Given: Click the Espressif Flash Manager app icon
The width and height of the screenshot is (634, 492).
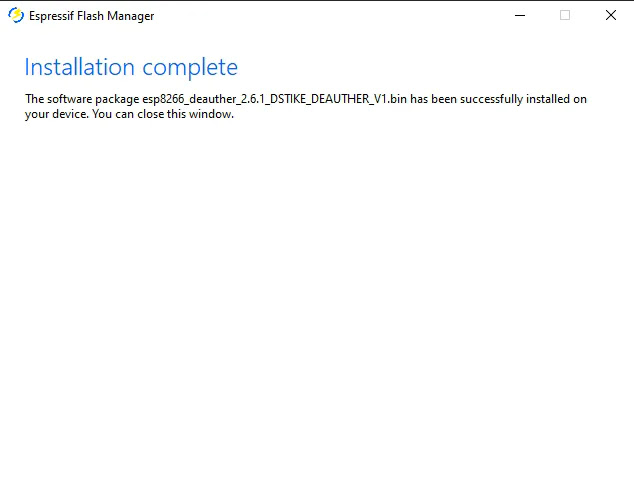Looking at the screenshot, I should pos(16,15).
